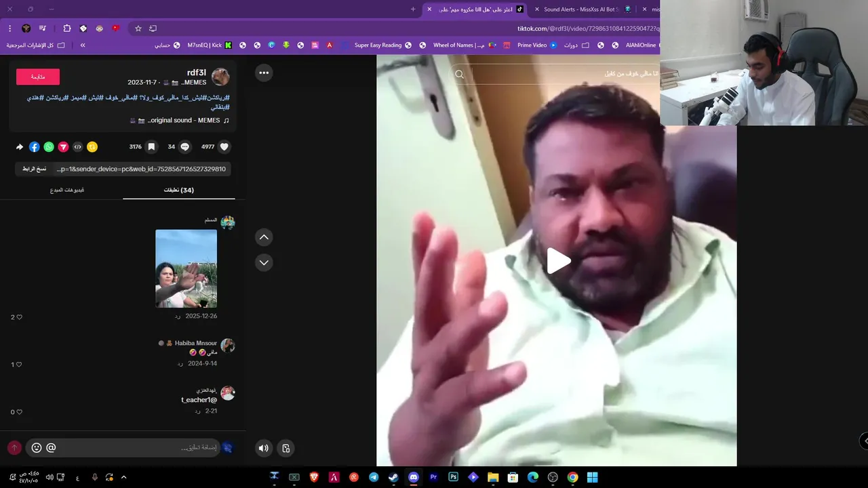Go to next video with down chevron

(x=264, y=262)
